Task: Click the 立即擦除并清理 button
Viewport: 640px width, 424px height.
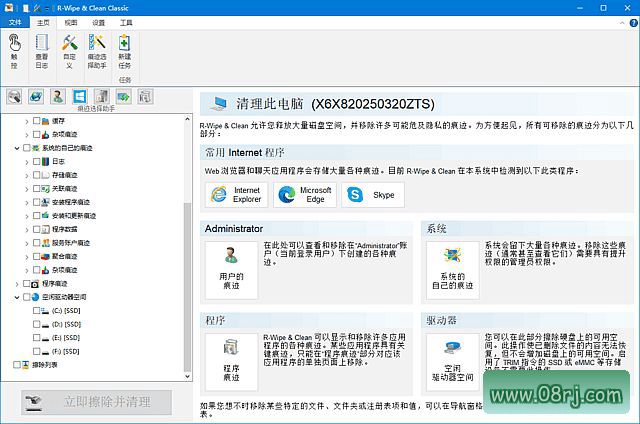Action: [x=96, y=402]
